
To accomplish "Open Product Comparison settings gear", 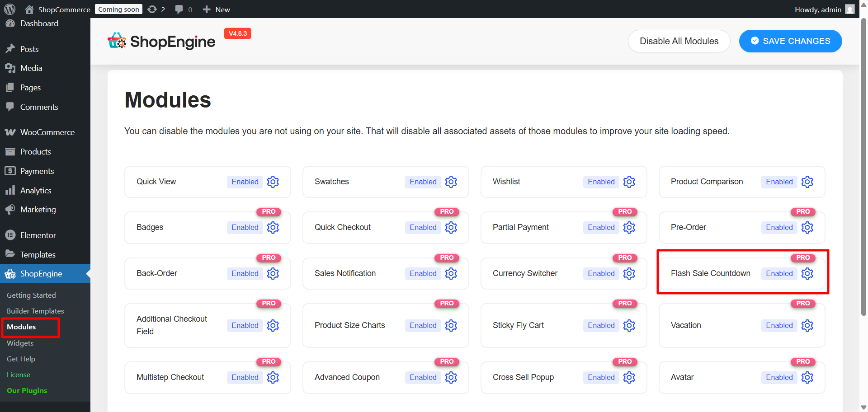I will coord(807,182).
